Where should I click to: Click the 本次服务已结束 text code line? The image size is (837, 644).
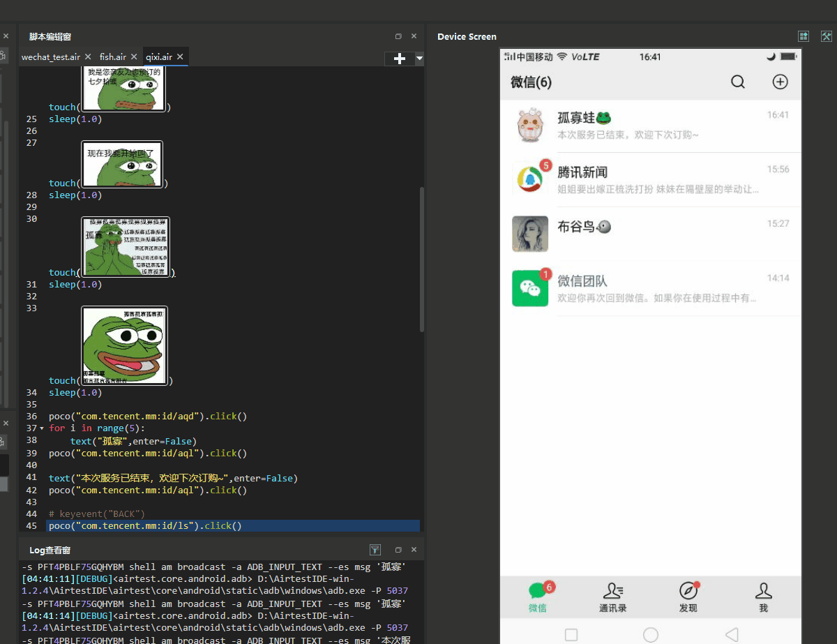[173, 478]
